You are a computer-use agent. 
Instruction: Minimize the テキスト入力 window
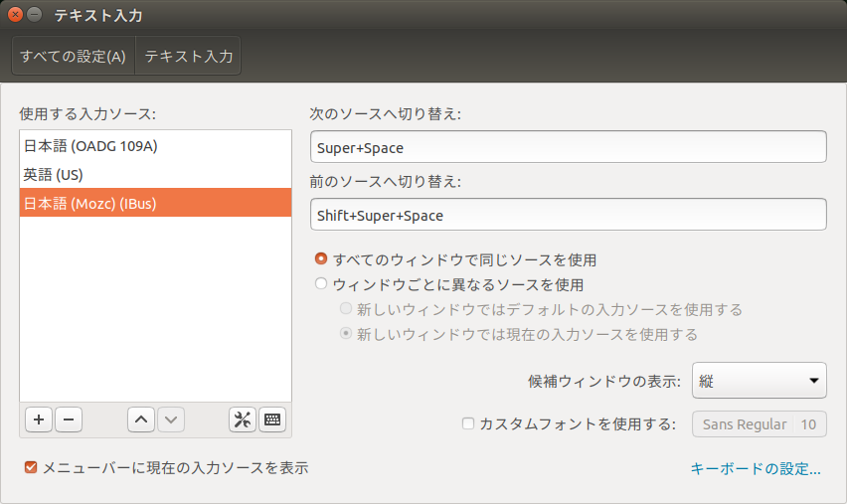point(35,15)
